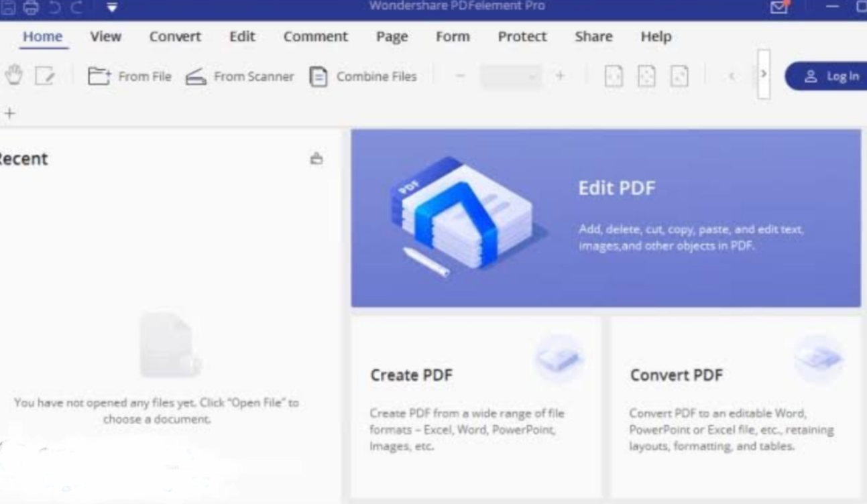Open the Page tab
867x504 pixels.
(392, 37)
